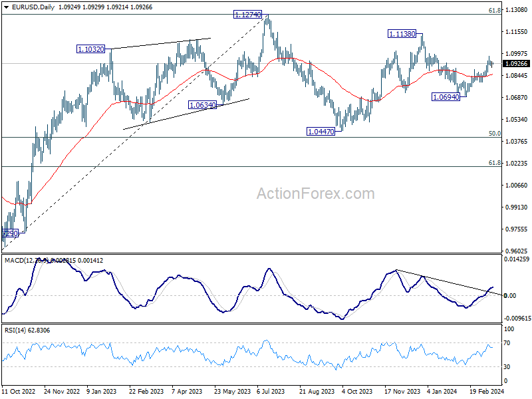Click the 9 Jan 2023 date label

(x=102, y=392)
